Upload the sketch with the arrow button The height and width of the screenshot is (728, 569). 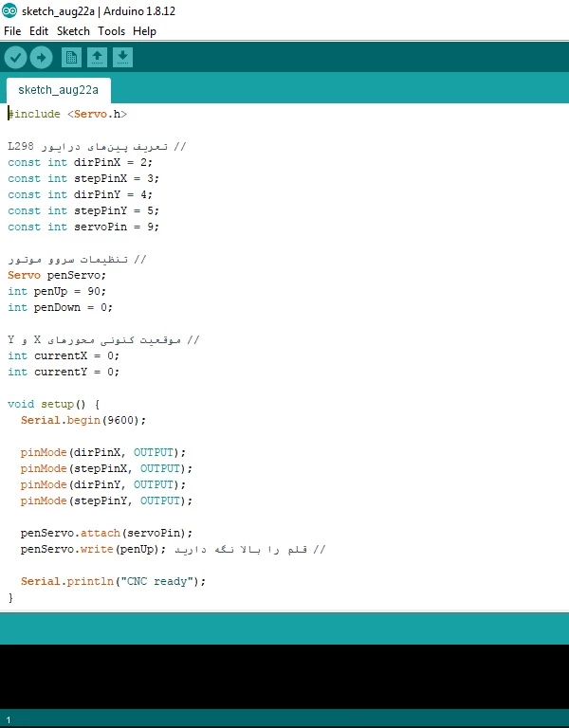[x=41, y=58]
